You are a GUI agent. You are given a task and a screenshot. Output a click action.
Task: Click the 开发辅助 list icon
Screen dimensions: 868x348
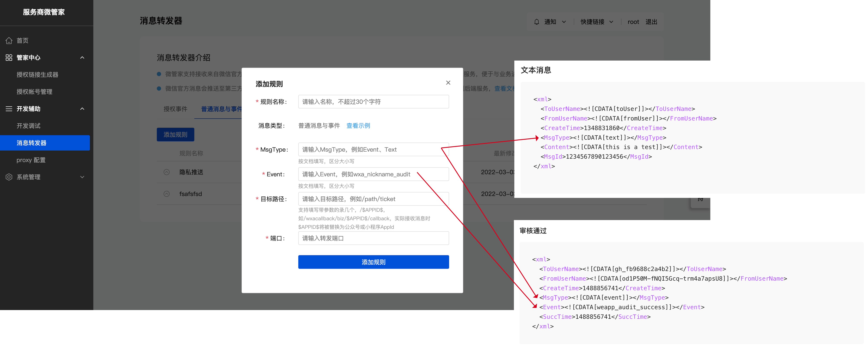coord(9,109)
